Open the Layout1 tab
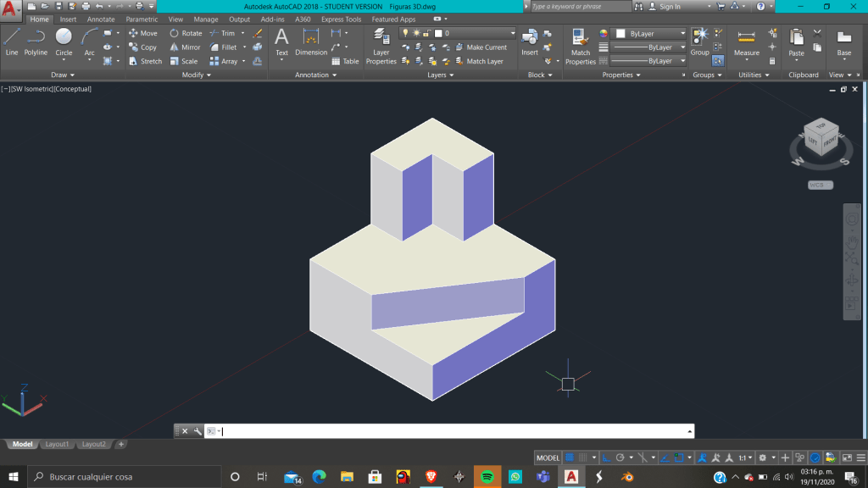This screenshot has width=868, height=488. click(57, 444)
